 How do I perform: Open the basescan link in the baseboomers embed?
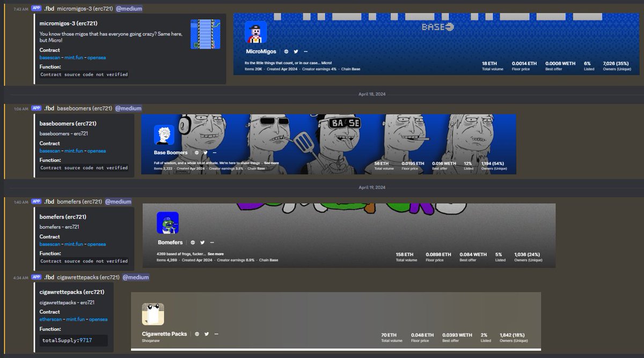coord(50,151)
